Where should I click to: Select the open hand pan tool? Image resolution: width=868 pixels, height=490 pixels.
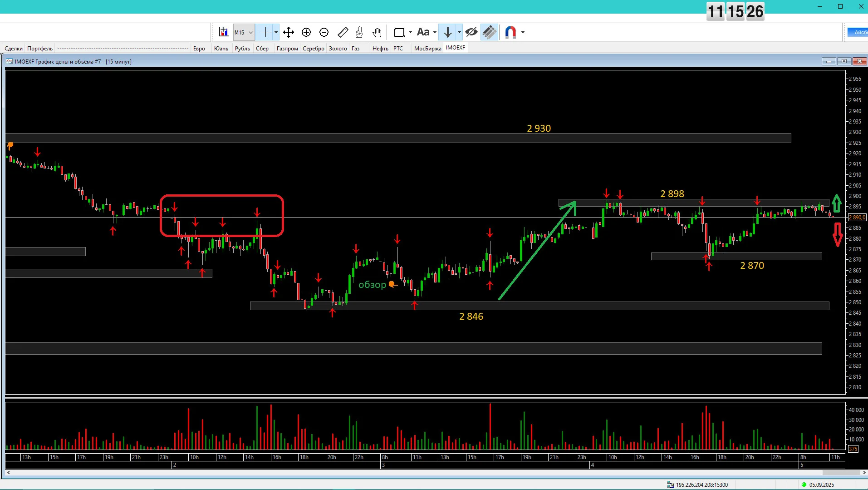377,32
